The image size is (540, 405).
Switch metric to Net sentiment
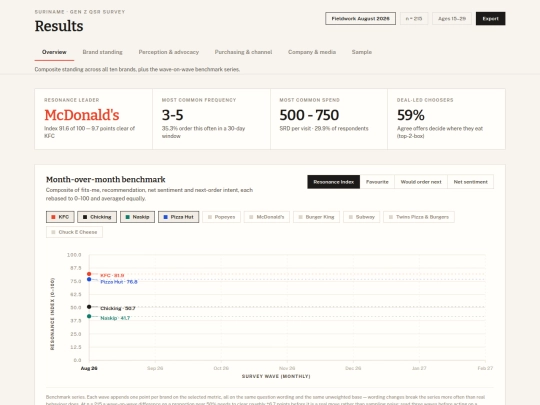click(470, 182)
